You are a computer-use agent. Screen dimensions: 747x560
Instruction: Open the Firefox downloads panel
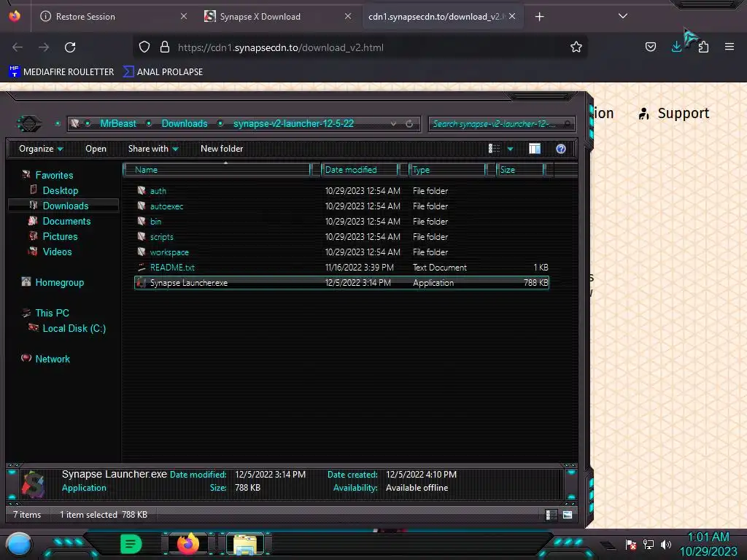[676, 47]
